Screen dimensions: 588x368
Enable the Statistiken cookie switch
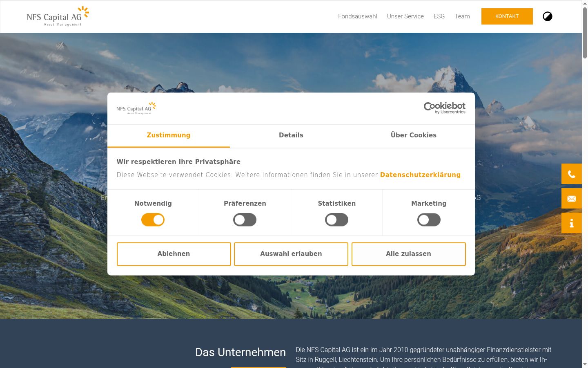[x=337, y=220]
